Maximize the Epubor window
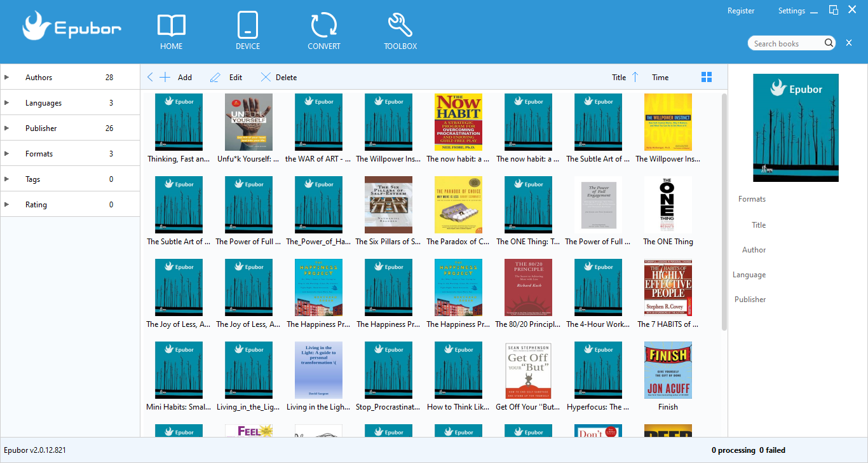The width and height of the screenshot is (868, 463). (834, 10)
